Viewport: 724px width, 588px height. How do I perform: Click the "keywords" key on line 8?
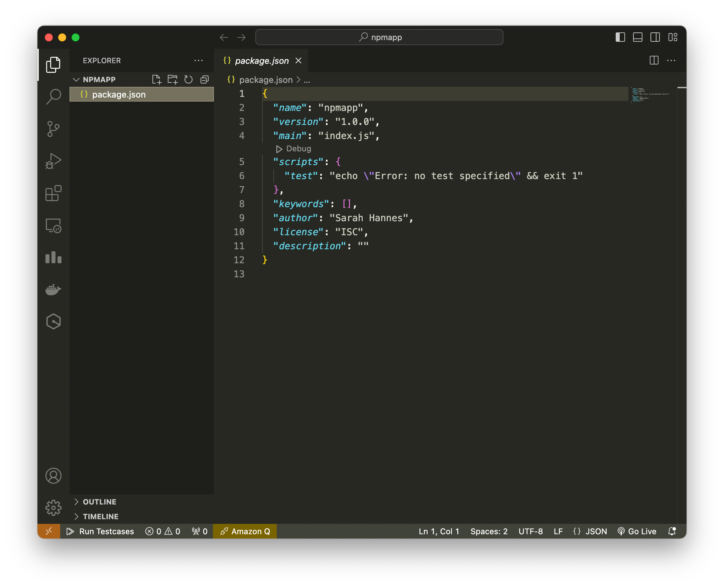(301, 204)
